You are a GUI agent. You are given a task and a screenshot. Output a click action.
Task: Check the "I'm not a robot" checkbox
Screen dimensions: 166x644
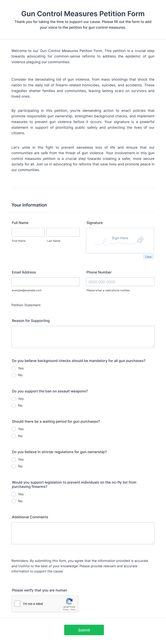point(17,604)
